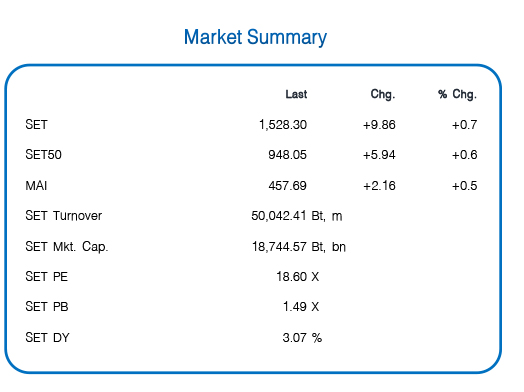Select the Chg. column header
Screen dimensions: 524x392
tap(383, 95)
